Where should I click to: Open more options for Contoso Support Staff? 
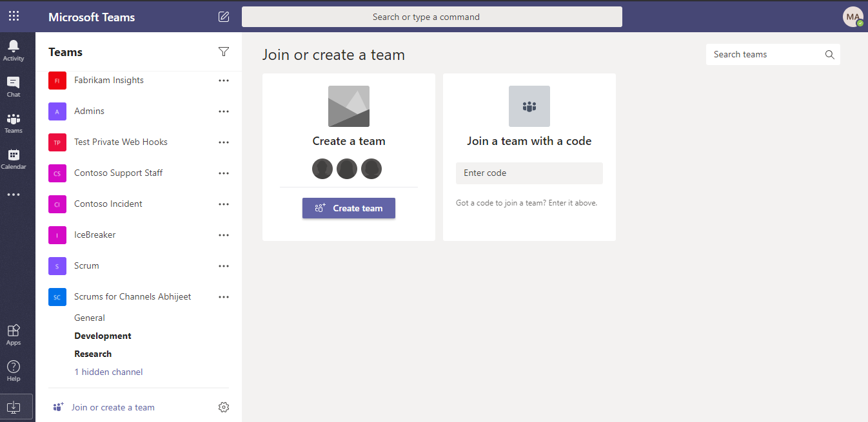pos(224,173)
